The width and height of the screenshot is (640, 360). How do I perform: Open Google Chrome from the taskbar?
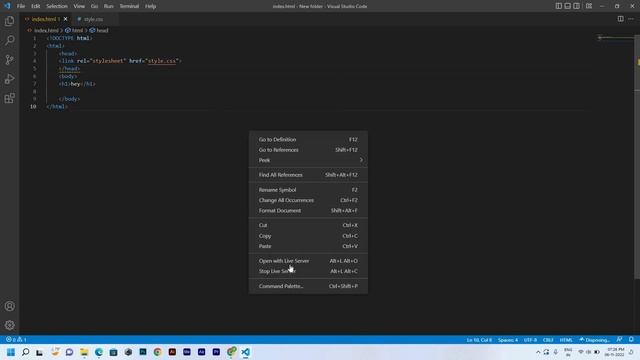coord(158,352)
